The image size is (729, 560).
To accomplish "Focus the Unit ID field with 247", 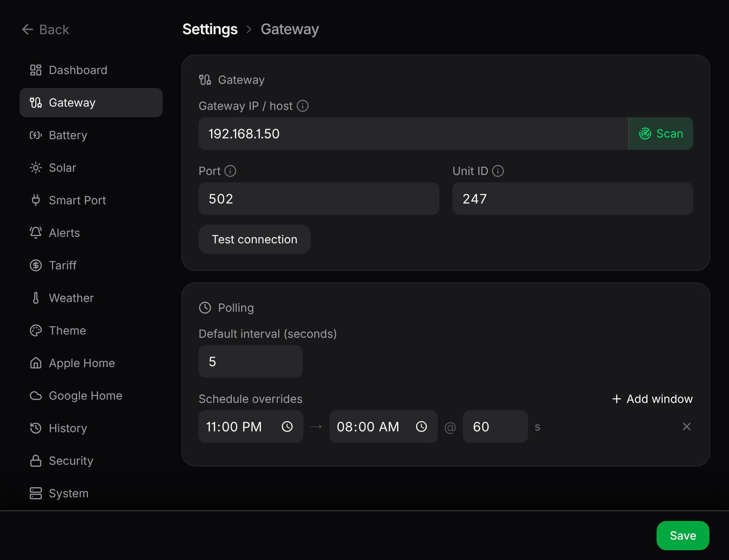I will pyautogui.click(x=573, y=199).
